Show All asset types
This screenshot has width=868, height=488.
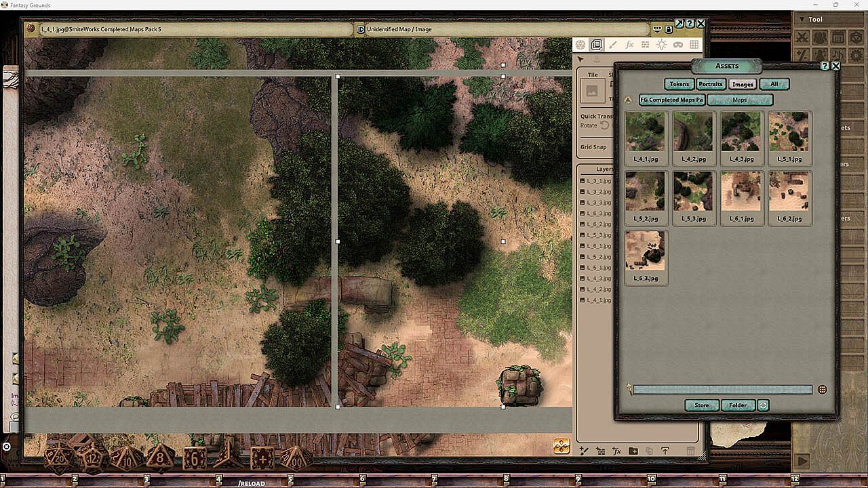pos(774,84)
